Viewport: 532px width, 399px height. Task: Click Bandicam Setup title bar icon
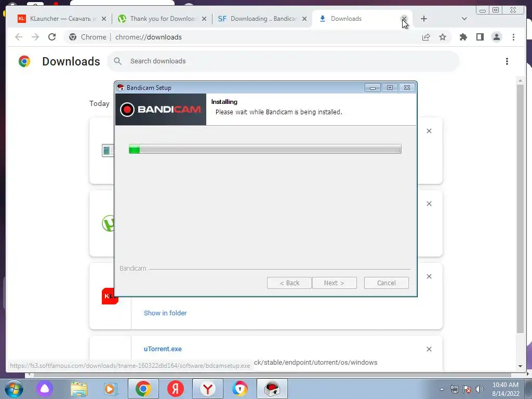point(121,87)
